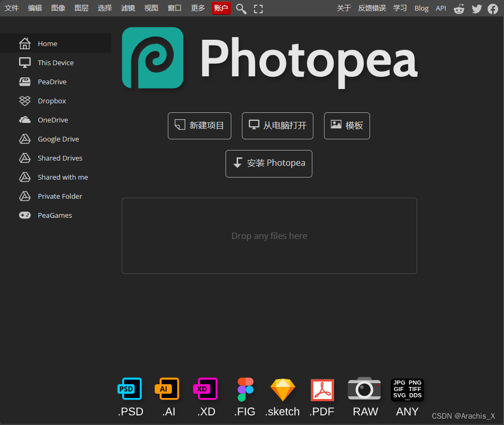
Task: Open Photopea's Facebook page
Action: point(494,8)
